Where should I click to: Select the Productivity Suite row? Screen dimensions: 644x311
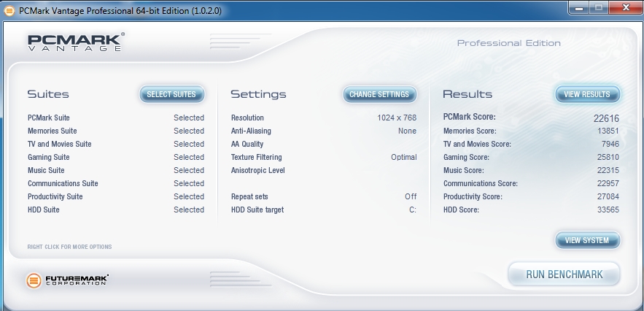(116, 196)
